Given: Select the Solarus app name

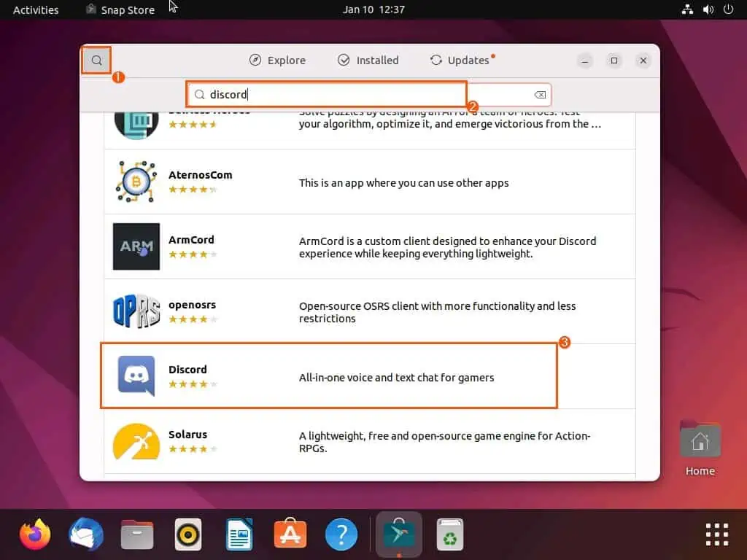Looking at the screenshot, I should tap(187, 435).
